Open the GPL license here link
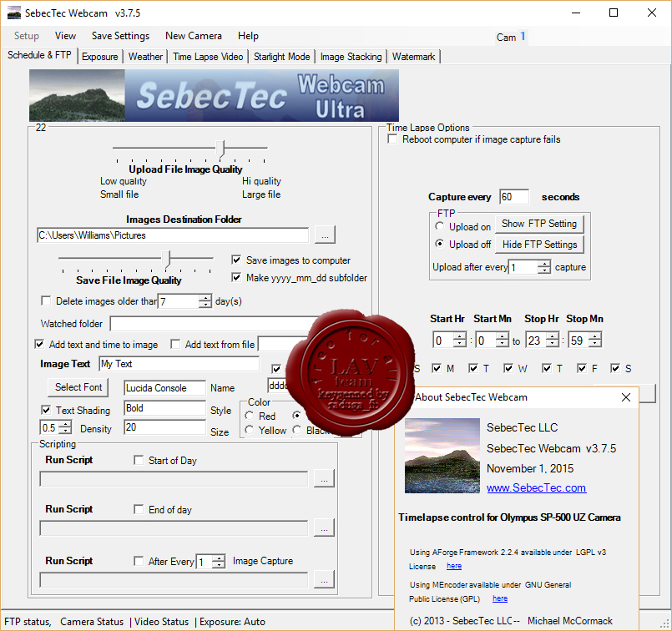This screenshot has height=631, width=672. (x=500, y=598)
